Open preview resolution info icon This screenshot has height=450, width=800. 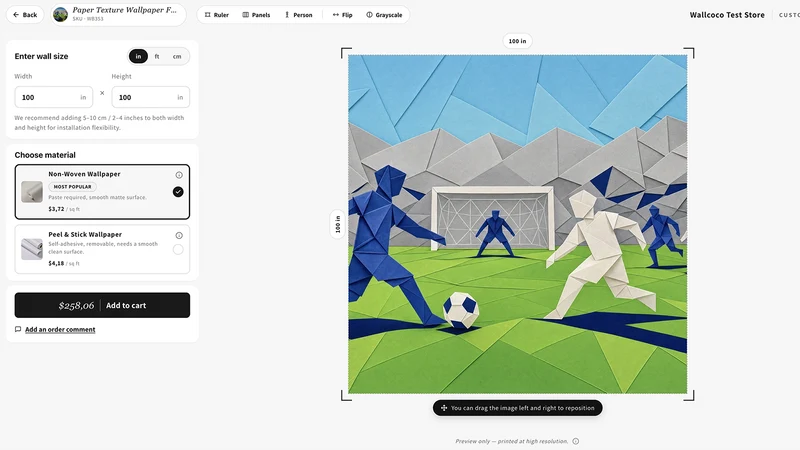pyautogui.click(x=576, y=441)
